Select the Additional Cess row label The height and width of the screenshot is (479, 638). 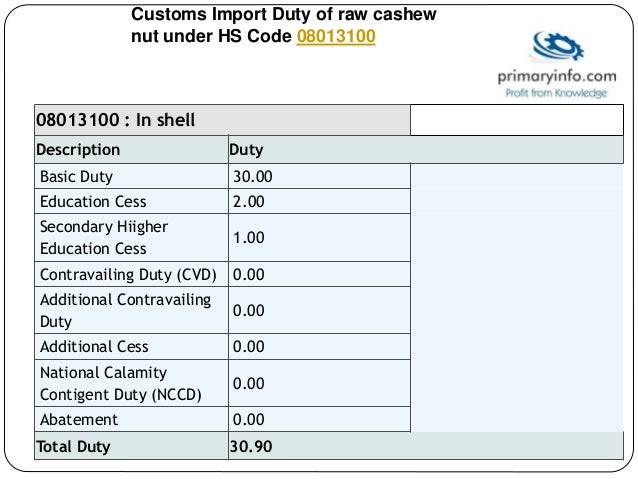click(x=94, y=346)
